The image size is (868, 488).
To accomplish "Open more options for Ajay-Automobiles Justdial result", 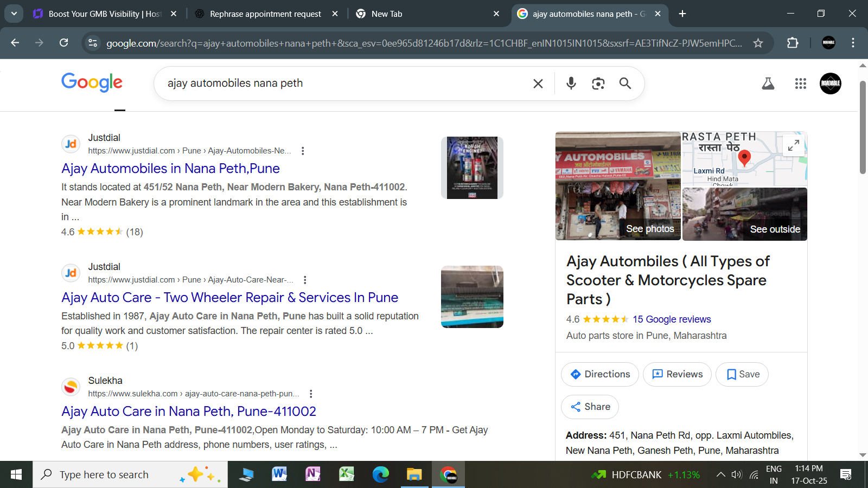I will coord(303,151).
